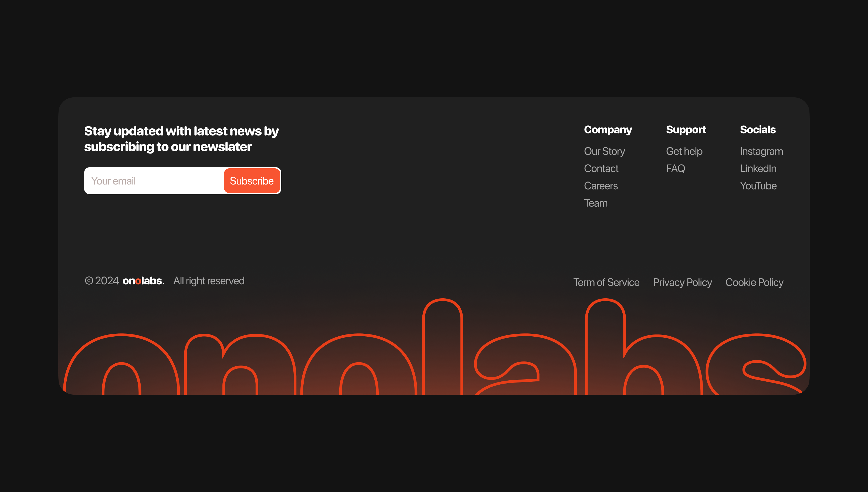Viewport: 868px width, 492px height.
Task: Click the newsletter headline text
Action: pos(181,139)
